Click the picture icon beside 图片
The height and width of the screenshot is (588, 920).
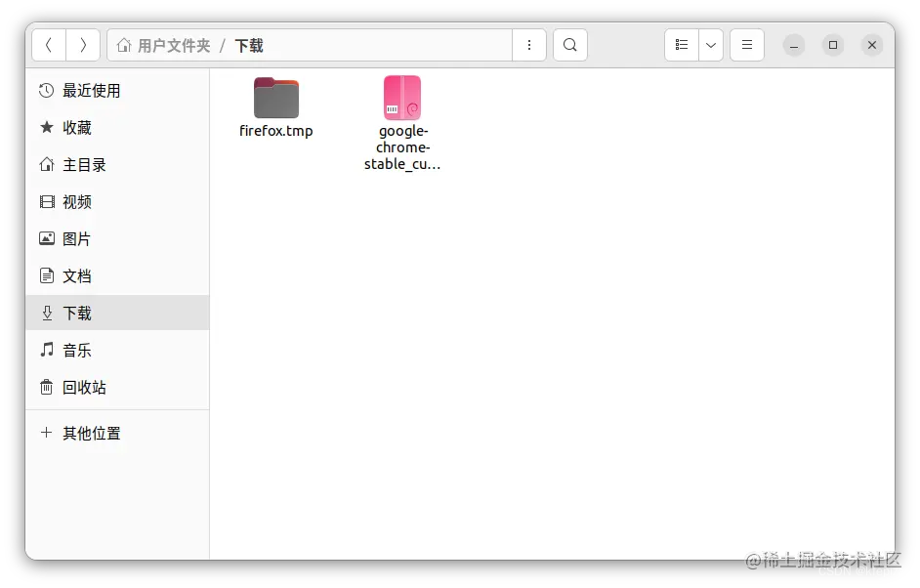click(x=46, y=238)
